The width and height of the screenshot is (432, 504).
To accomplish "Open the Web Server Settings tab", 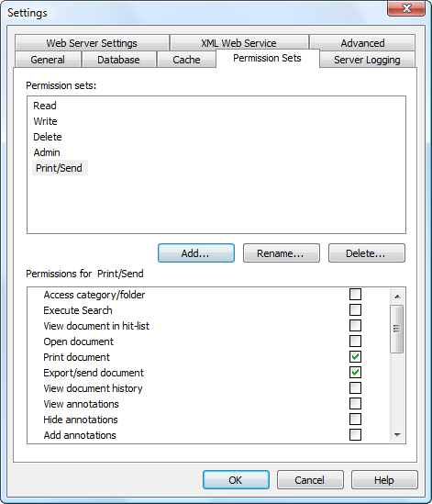I will click(92, 43).
